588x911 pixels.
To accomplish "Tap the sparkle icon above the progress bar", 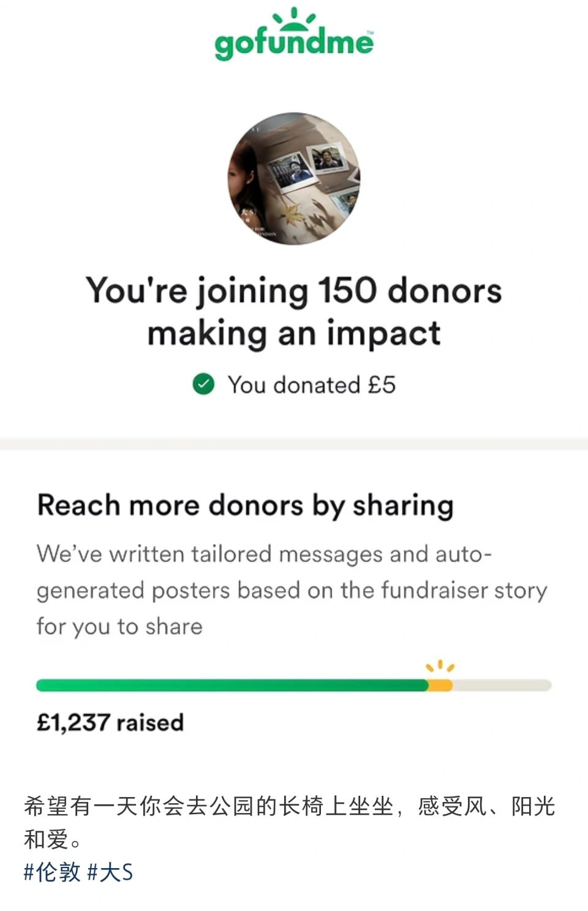I will click(440, 667).
